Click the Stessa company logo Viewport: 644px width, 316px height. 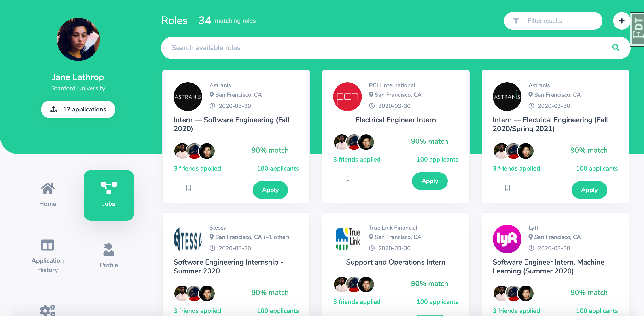coord(188,239)
